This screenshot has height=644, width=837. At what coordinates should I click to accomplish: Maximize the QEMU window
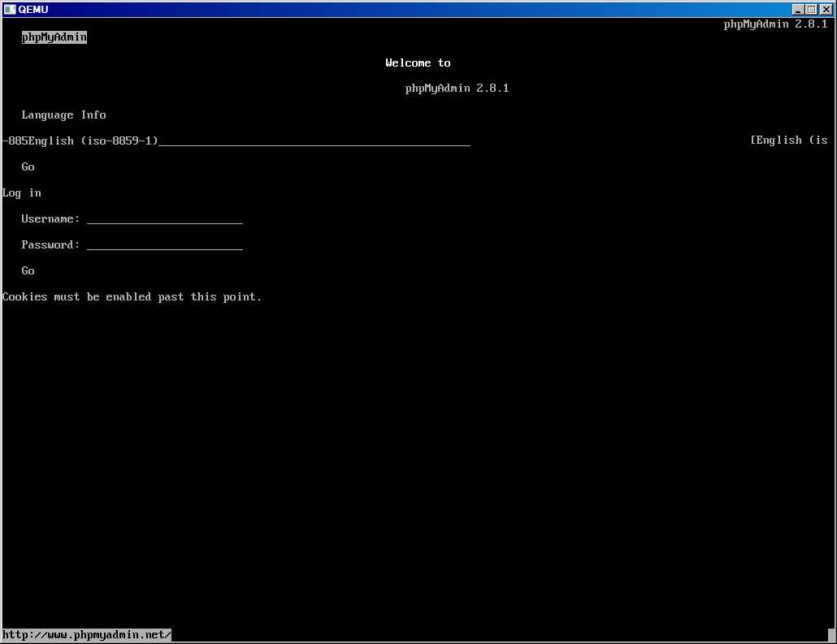coord(811,10)
